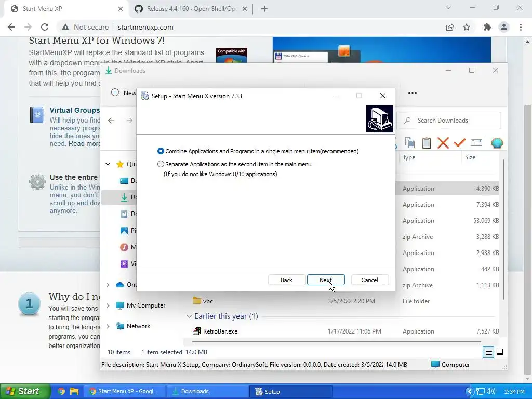Click the volume icon in system tray
This screenshot has width=532, height=399.
click(x=490, y=391)
